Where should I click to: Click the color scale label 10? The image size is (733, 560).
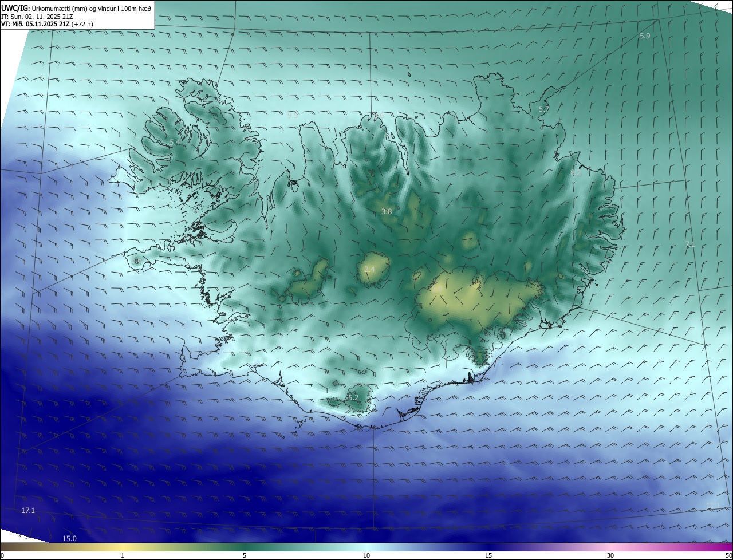coord(366,555)
